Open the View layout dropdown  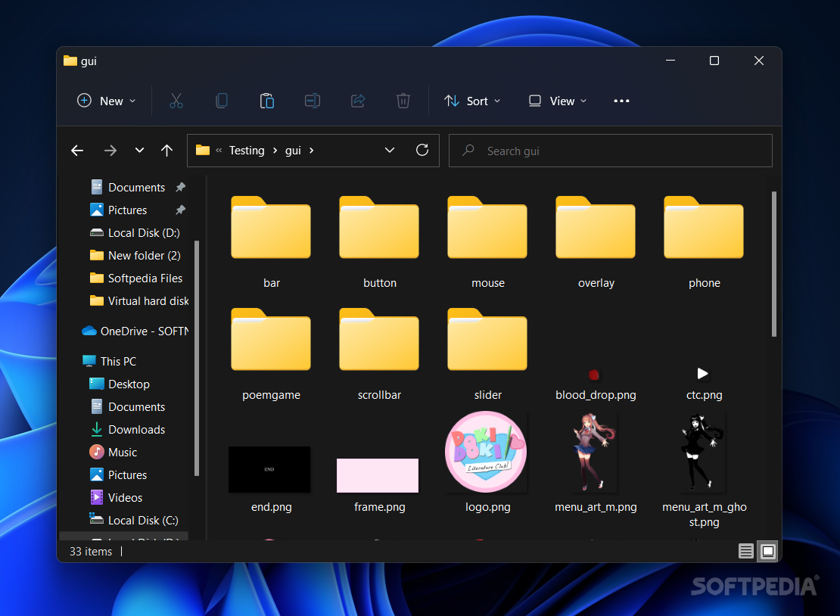click(558, 101)
